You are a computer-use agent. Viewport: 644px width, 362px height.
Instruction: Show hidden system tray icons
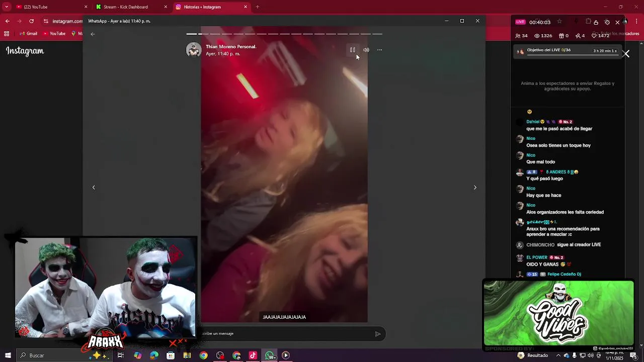(x=558, y=355)
